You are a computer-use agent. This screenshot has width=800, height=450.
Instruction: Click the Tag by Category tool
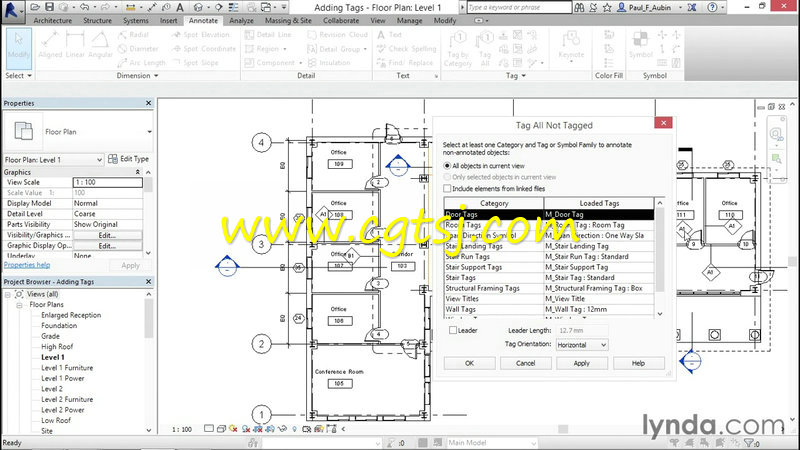pos(458,49)
